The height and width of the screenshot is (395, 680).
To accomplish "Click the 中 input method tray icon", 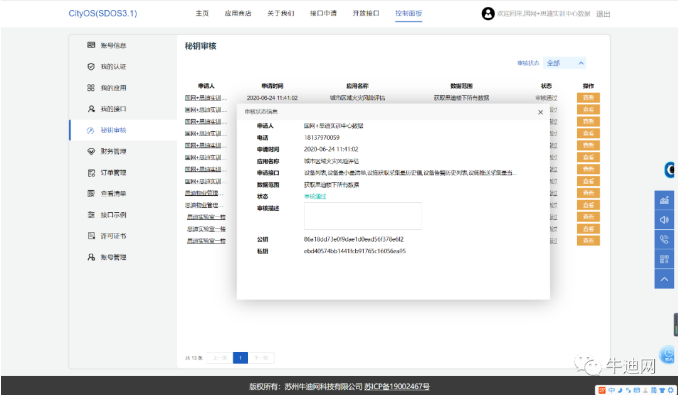I will pos(611,390).
